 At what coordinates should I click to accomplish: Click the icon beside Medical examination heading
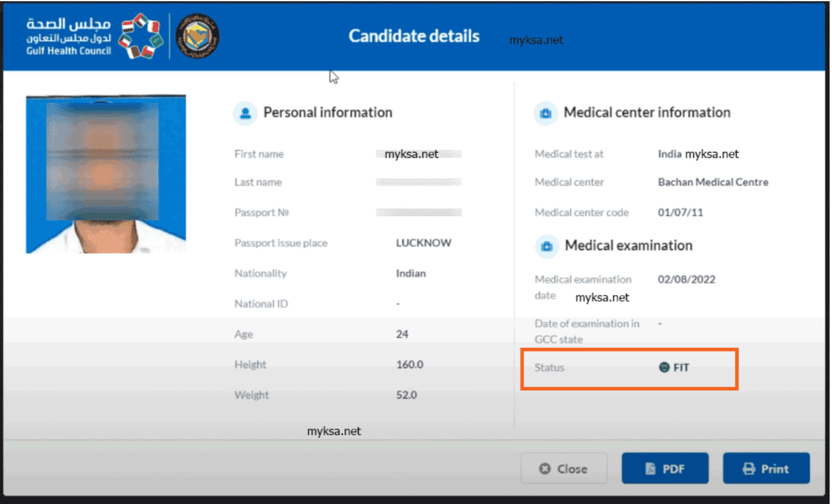[x=547, y=245]
